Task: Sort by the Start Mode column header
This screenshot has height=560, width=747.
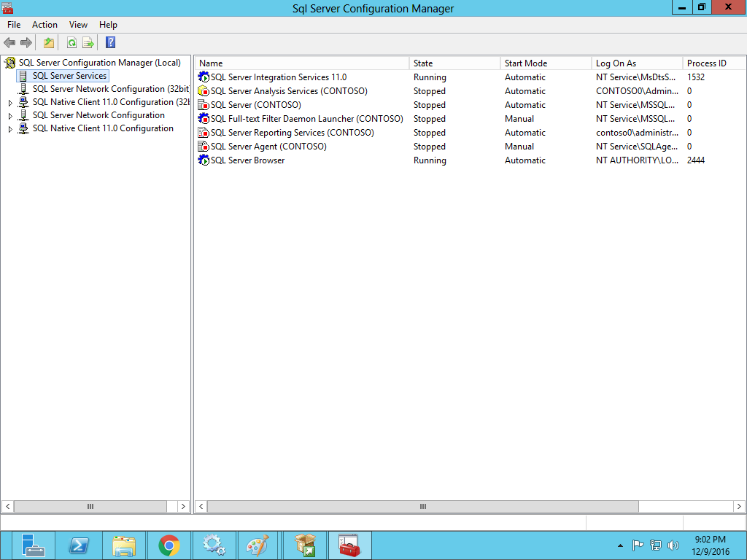Action: pos(546,63)
